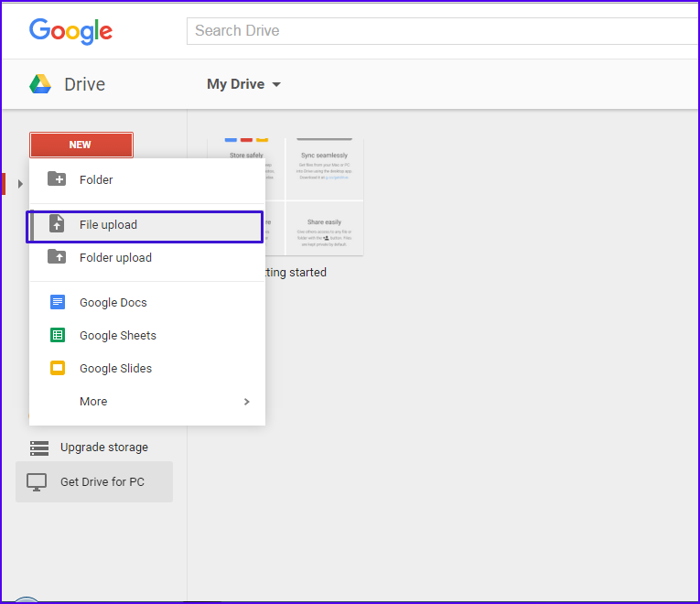Click the Drive title text
Image resolution: width=700 pixels, height=604 pixels.
[x=84, y=84]
